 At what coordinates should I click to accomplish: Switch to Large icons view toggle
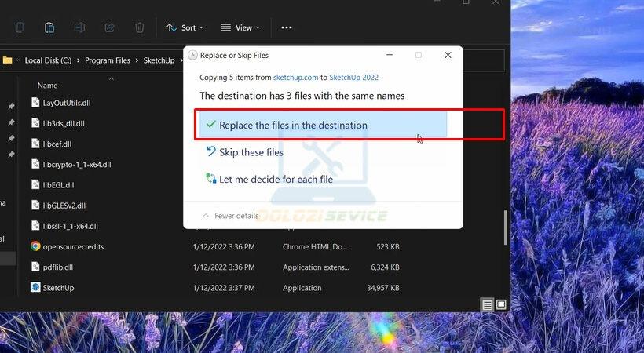[501, 304]
